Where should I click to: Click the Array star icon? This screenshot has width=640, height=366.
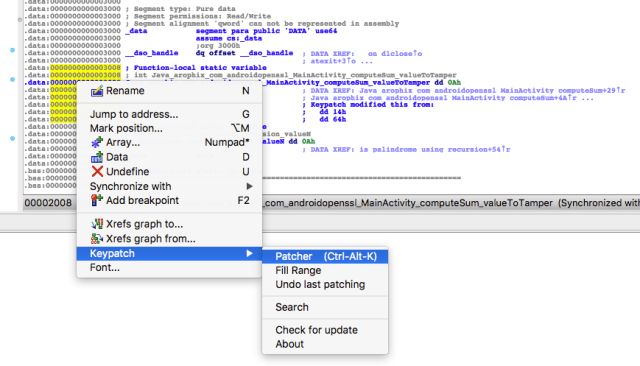click(x=97, y=142)
